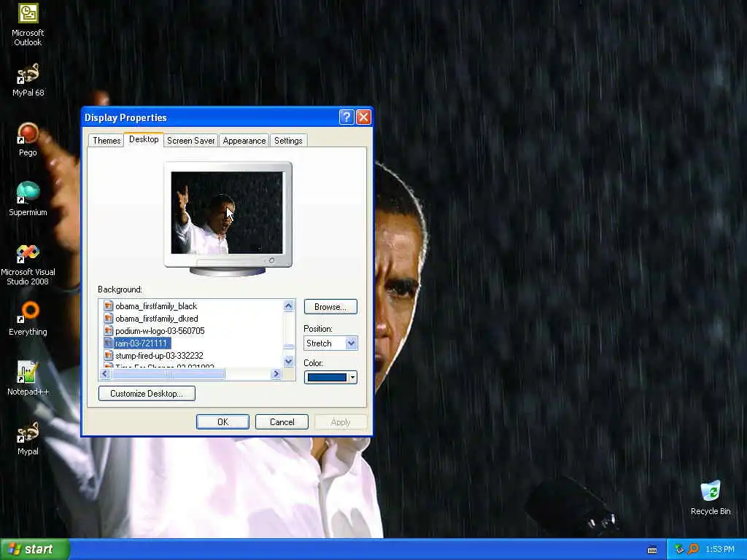
Task: Click background list scroll down arrow
Action: point(289,362)
